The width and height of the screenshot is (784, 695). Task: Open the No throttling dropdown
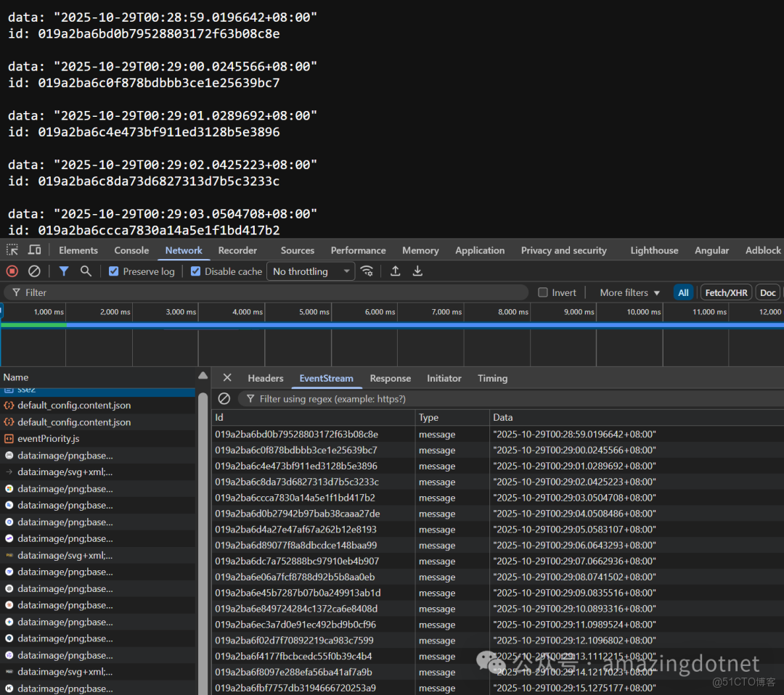pyautogui.click(x=310, y=271)
